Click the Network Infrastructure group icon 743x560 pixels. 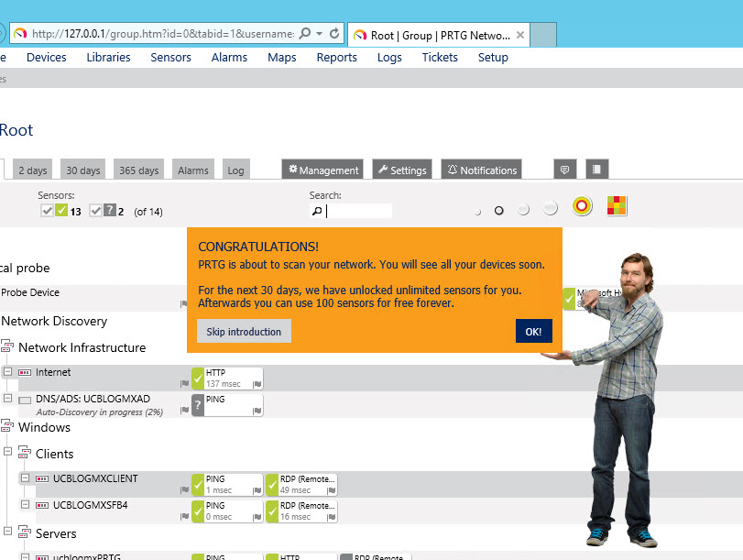click(7, 347)
